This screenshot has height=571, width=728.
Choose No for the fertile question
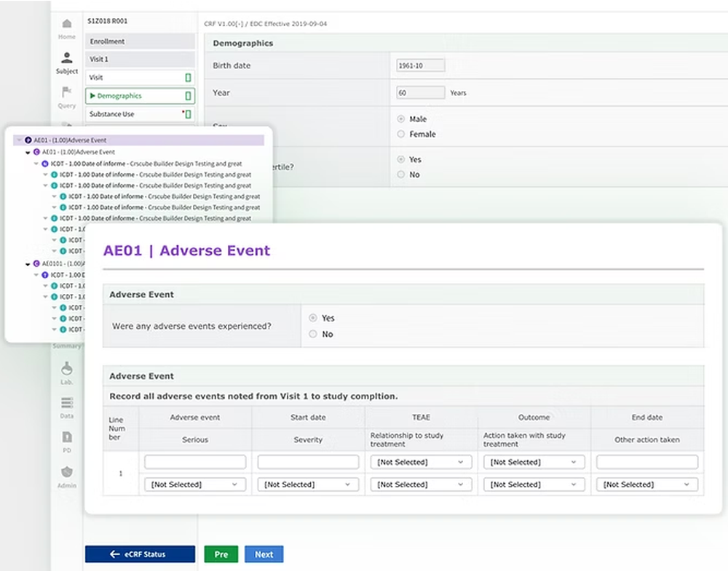[x=401, y=175]
